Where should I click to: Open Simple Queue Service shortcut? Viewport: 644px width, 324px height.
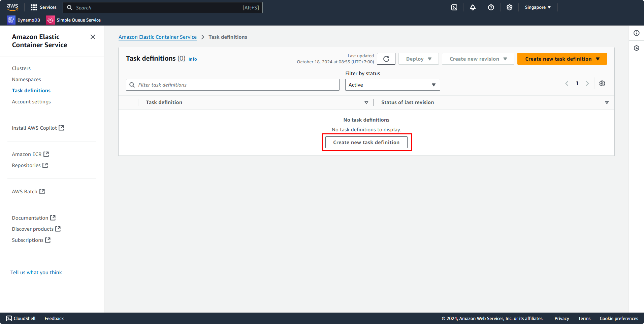[x=73, y=20]
